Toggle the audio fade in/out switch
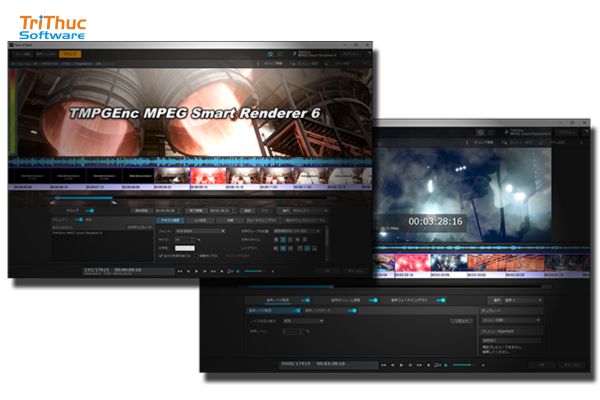The height and width of the screenshot is (400, 600). (x=441, y=300)
